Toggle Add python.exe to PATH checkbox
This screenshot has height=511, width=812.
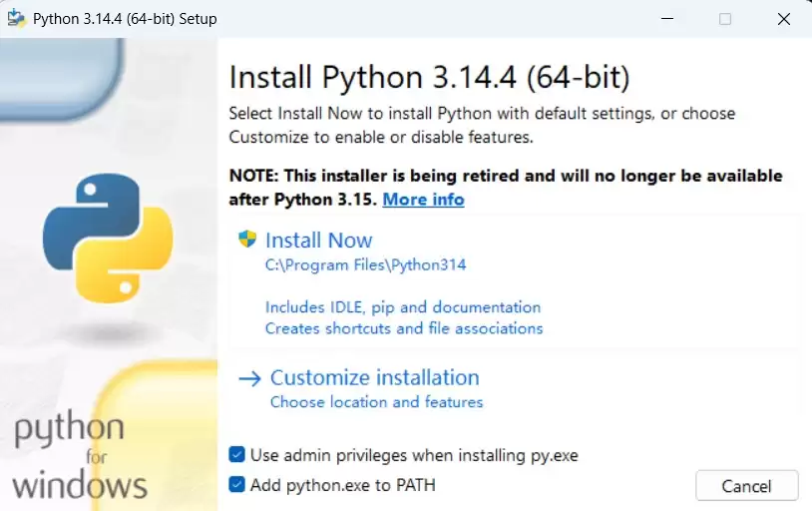point(236,485)
